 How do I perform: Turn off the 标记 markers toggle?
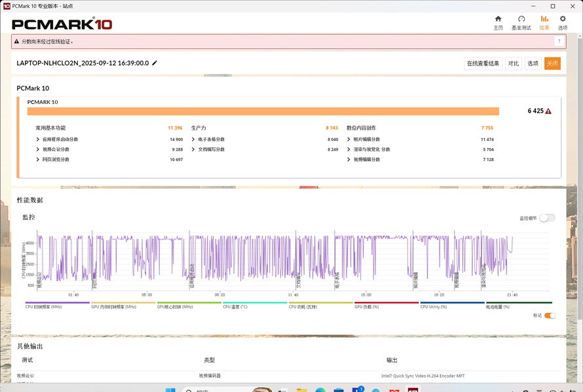pos(550,315)
